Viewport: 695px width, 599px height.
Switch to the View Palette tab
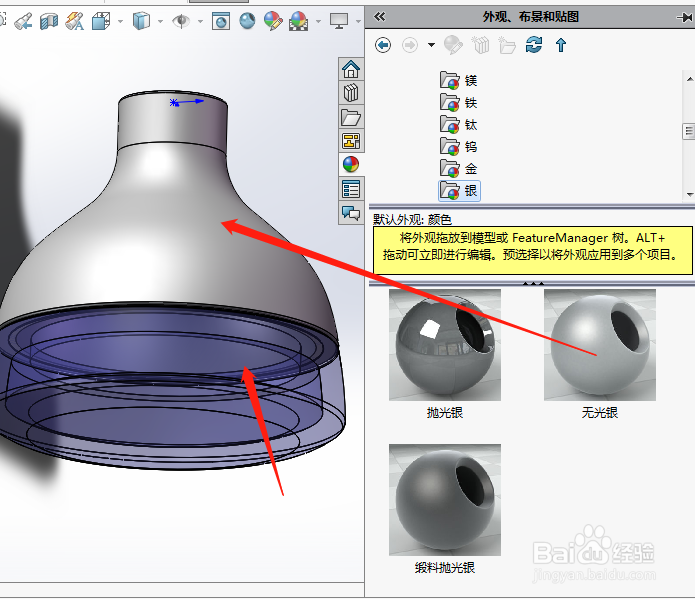[x=351, y=141]
